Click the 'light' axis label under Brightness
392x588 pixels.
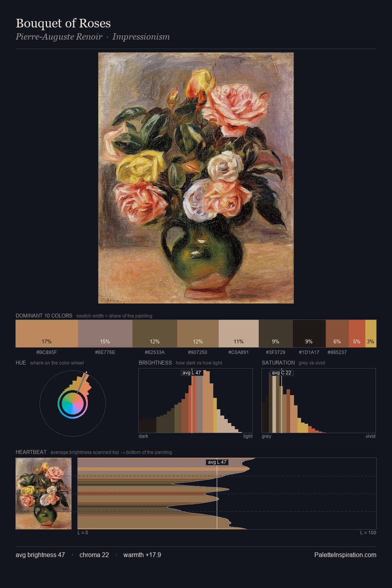tap(248, 436)
